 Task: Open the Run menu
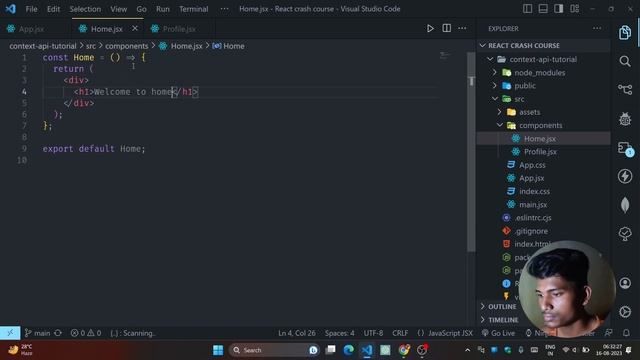tap(162, 9)
